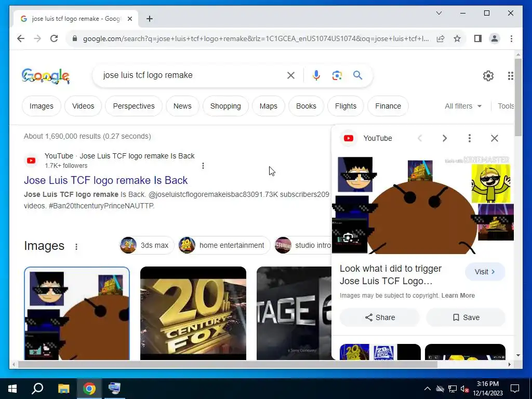The height and width of the screenshot is (399, 532).
Task: Open Google apps grid
Action: pyautogui.click(x=510, y=76)
